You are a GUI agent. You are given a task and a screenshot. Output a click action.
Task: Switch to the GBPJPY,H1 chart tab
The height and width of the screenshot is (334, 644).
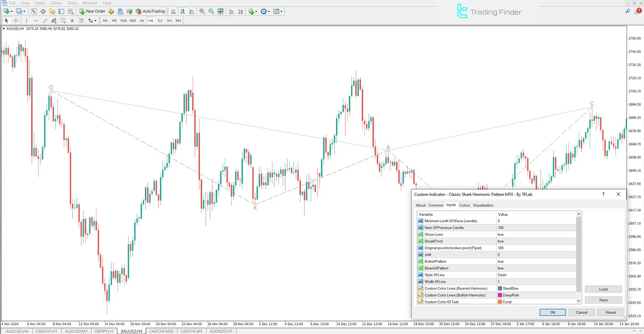(104, 331)
